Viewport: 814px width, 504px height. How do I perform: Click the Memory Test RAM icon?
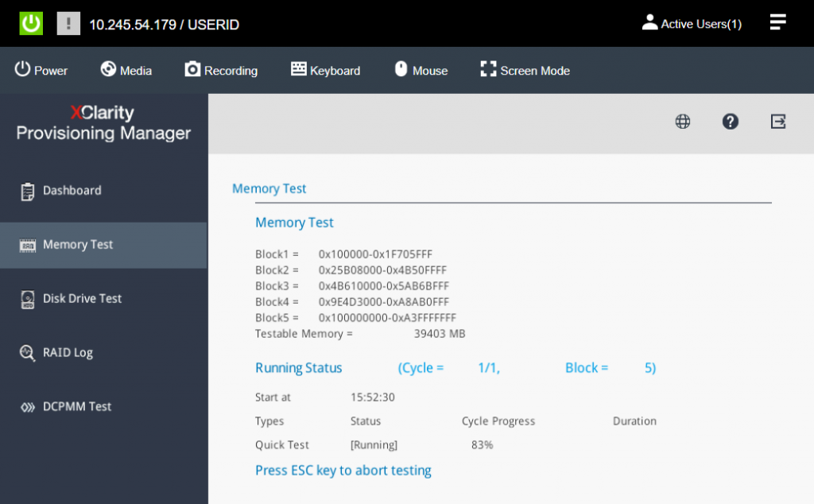28,246
